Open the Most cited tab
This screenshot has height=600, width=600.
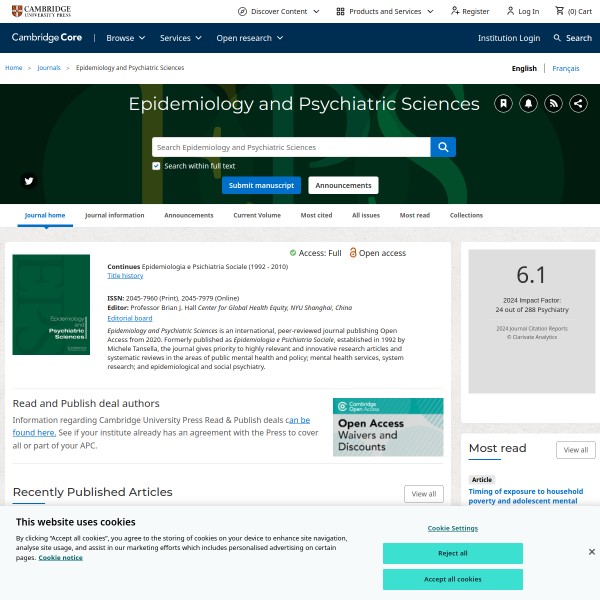(x=316, y=215)
